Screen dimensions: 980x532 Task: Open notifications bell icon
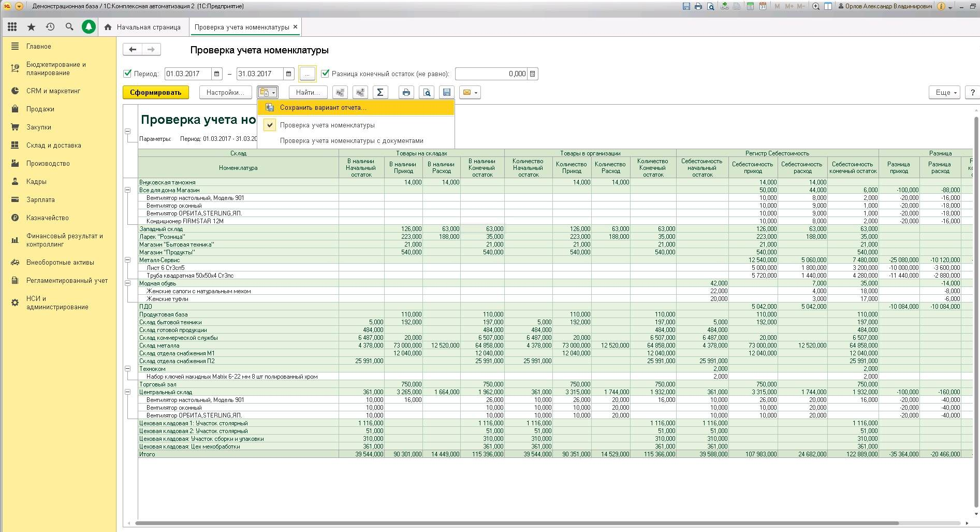pos(89,27)
